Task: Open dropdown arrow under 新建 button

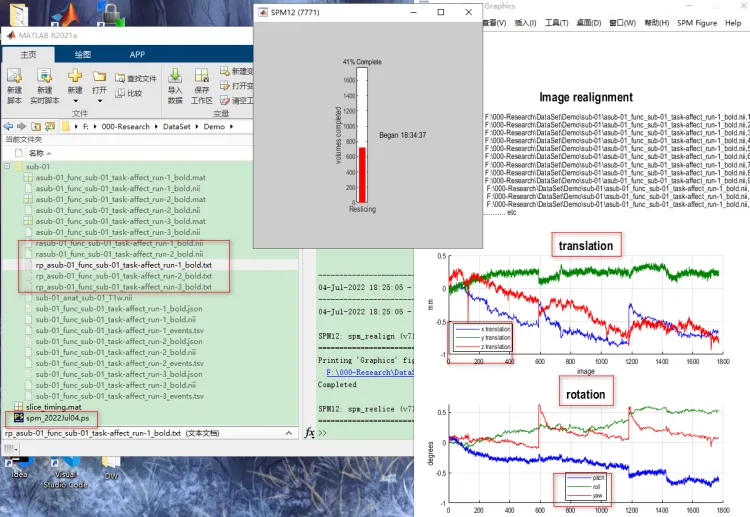Action: tap(75, 101)
